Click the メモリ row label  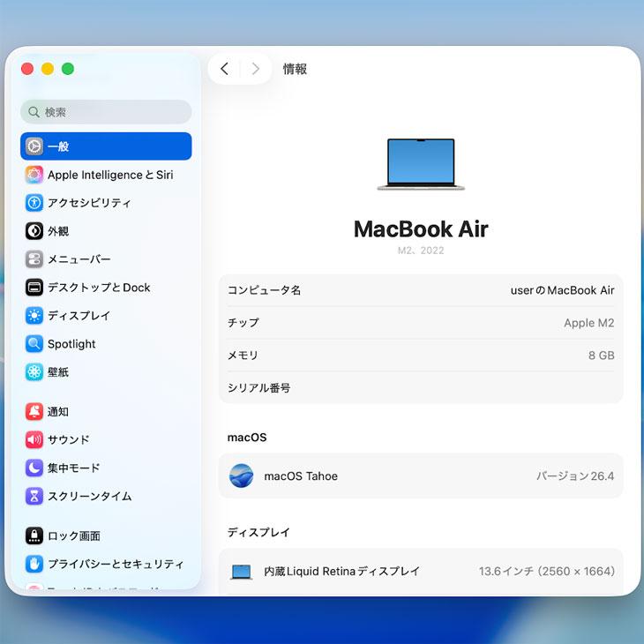[x=243, y=356]
